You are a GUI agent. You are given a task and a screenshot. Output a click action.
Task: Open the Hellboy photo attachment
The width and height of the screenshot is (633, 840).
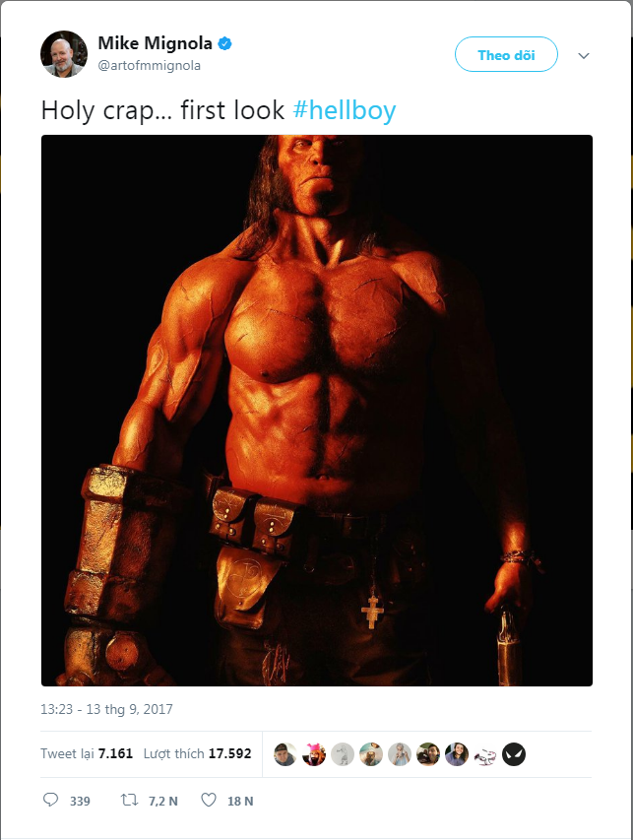[315, 414]
